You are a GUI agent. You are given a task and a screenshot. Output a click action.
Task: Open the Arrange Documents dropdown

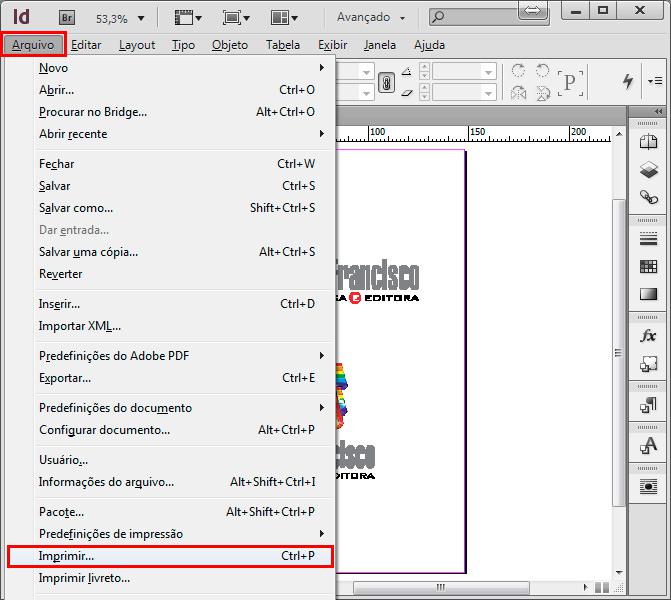point(284,18)
